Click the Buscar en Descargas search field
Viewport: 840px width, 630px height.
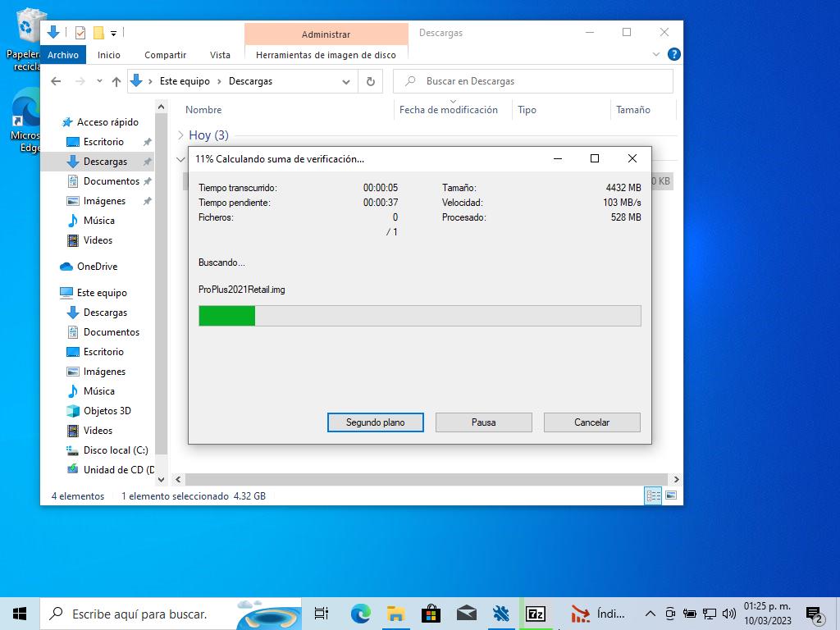541,81
